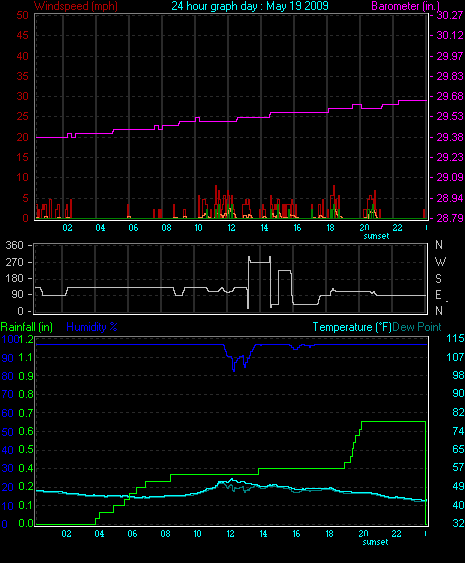Click the Dew Point legend label
The height and width of the screenshot is (563, 465).
pyautogui.click(x=417, y=327)
